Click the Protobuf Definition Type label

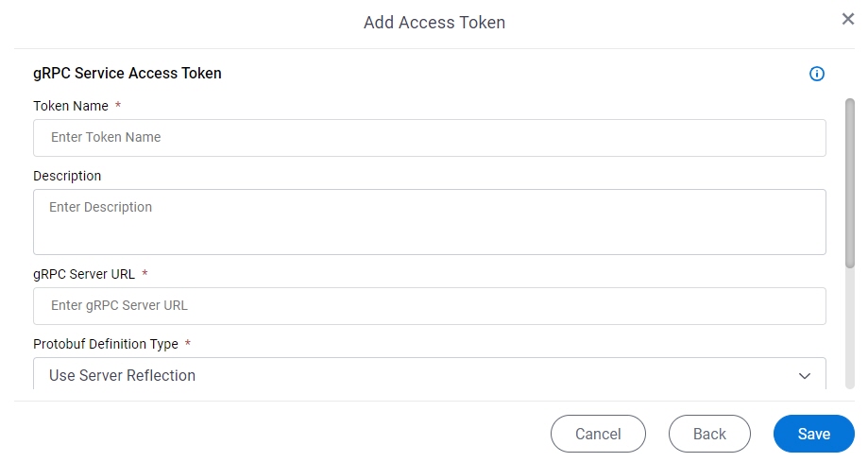[x=106, y=344]
